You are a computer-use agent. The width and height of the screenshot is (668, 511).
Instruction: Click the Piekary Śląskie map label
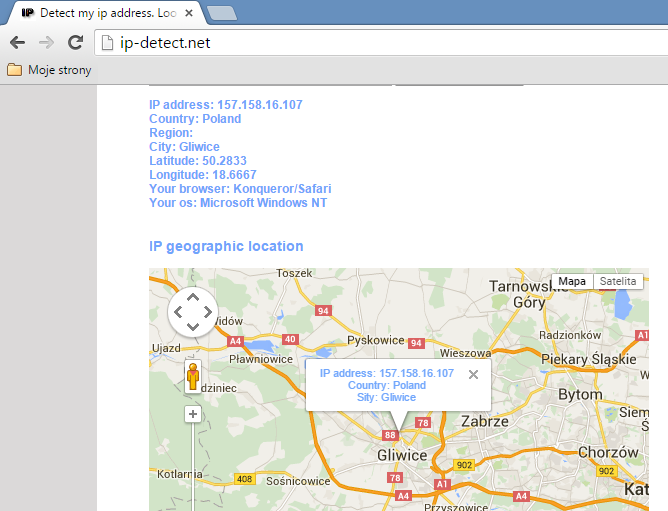coord(589,359)
